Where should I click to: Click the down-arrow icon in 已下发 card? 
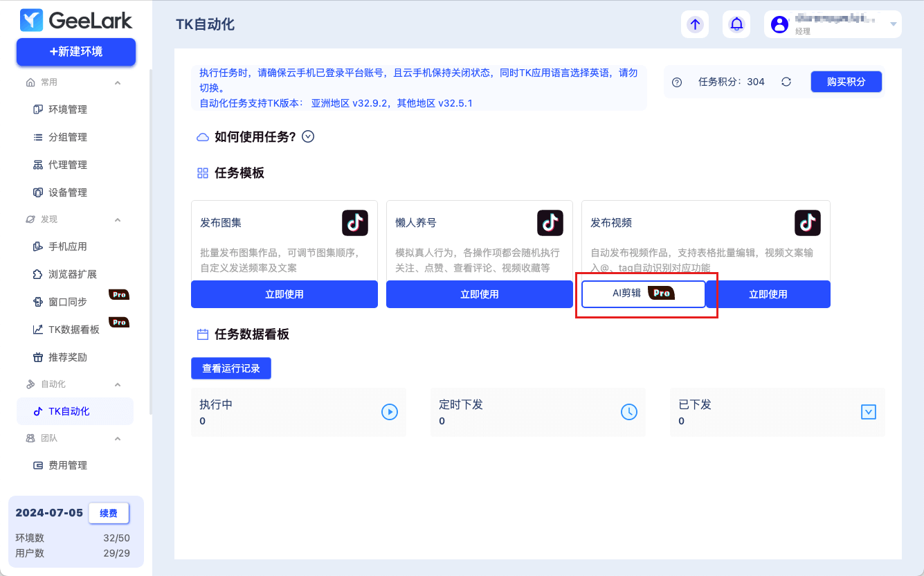(x=868, y=413)
